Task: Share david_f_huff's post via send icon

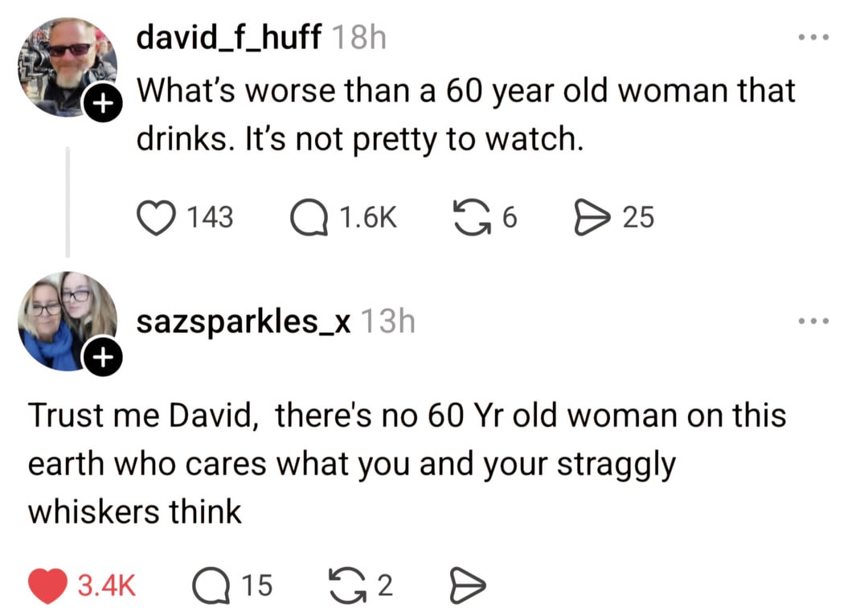Action: (592, 217)
